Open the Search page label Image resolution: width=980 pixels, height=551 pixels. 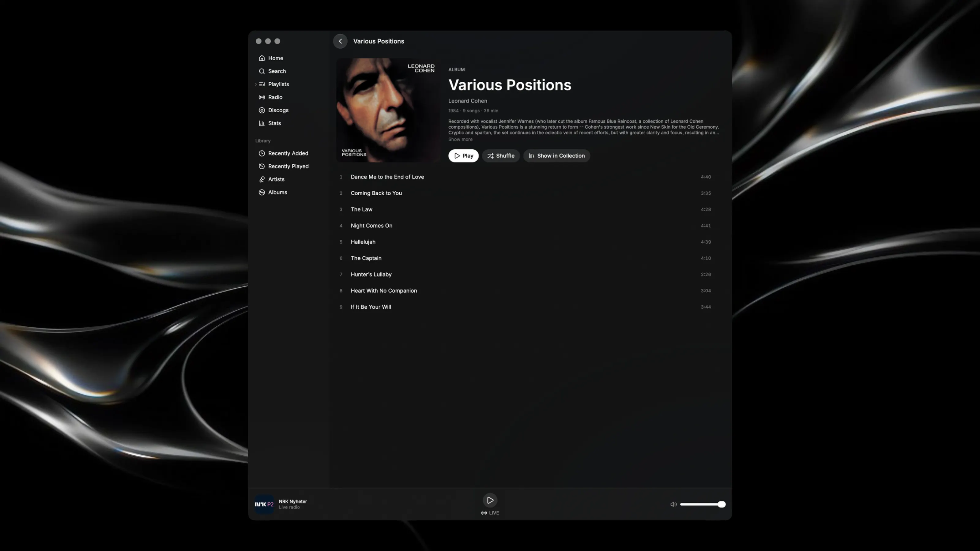coord(277,71)
